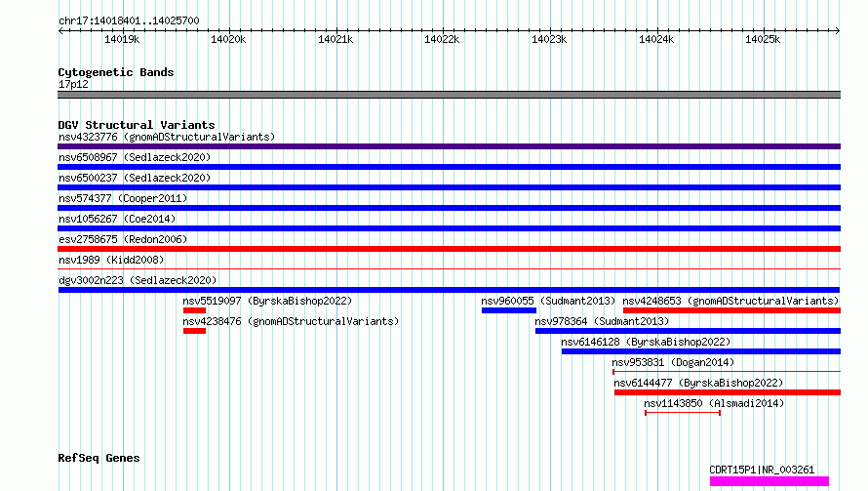
Task: Click the 14025k ruler tick label
Action: 763,39
